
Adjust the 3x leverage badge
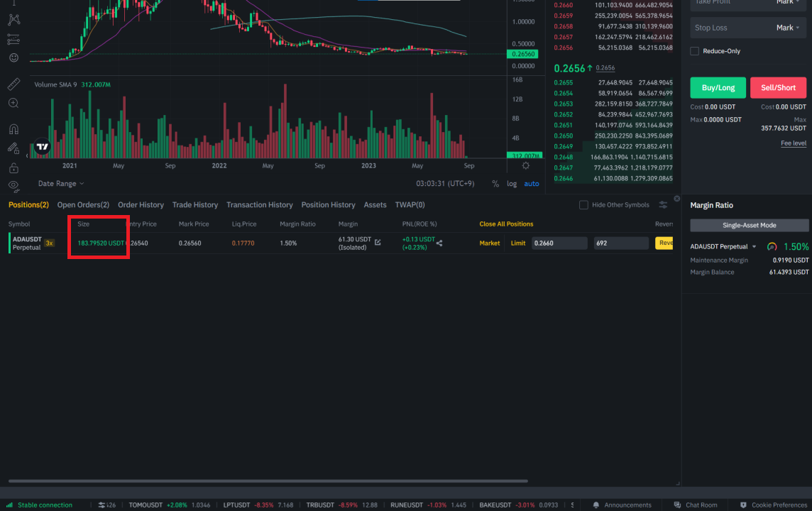pos(49,243)
